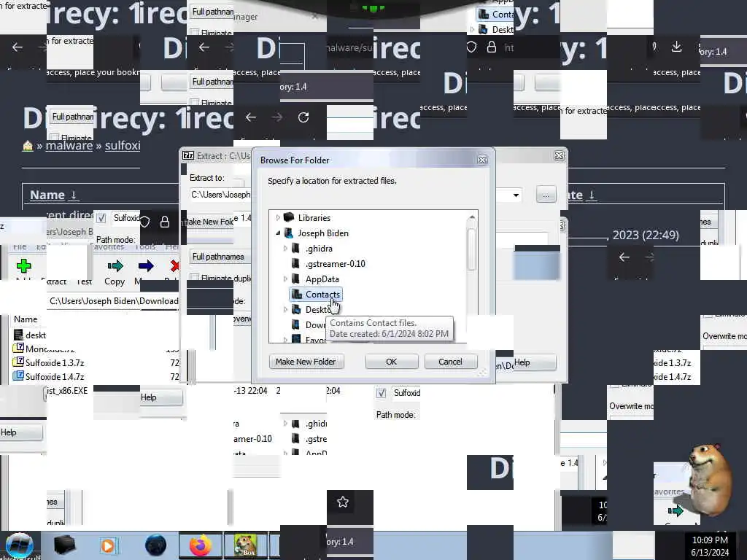Screen dimensions: 747x560
Task: Open the File menu in 7-Zip
Action: pyautogui.click(x=20, y=246)
